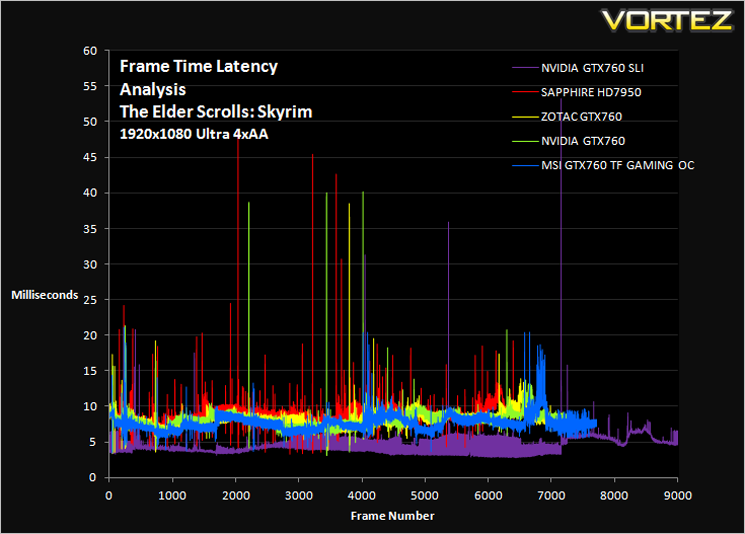
Task: Click the VORTEZ logo
Action: (668, 20)
